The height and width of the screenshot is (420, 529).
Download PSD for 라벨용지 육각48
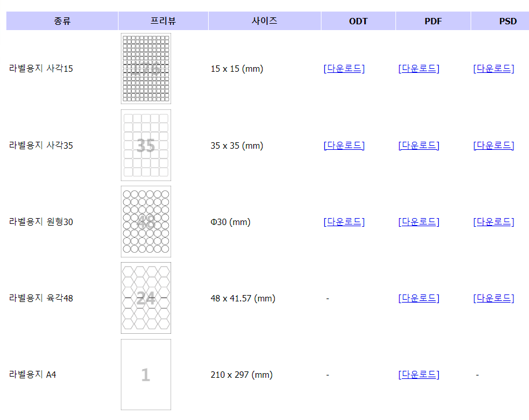494,298
